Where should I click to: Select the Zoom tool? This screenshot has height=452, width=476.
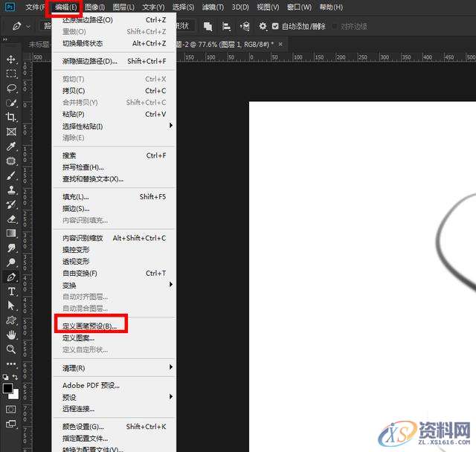point(11,349)
